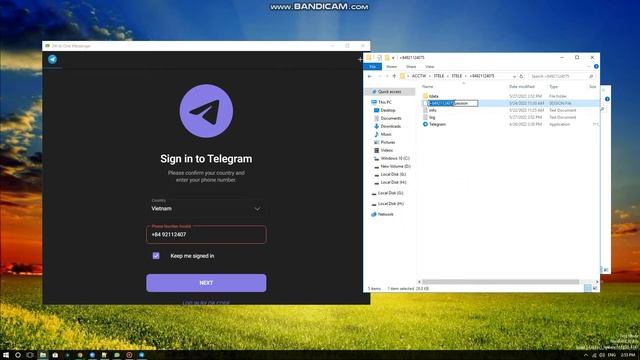Select the log text document
640x360 pixels.
click(x=431, y=117)
